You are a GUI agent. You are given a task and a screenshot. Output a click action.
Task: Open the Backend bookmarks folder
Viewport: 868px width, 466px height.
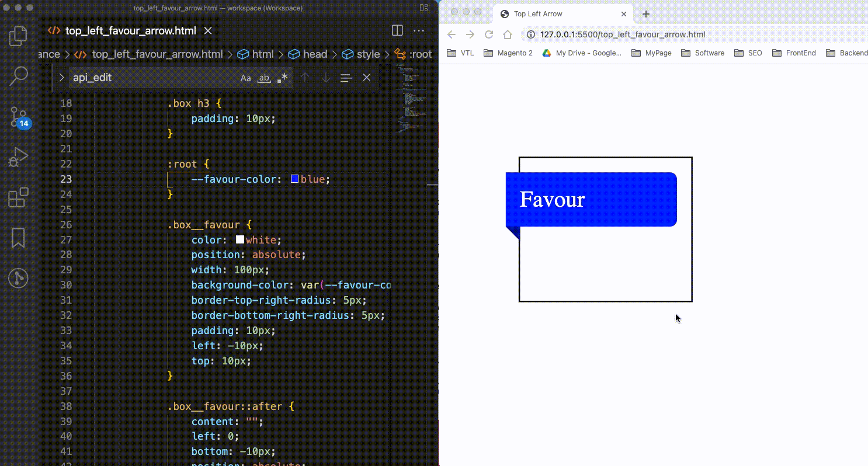coord(847,53)
